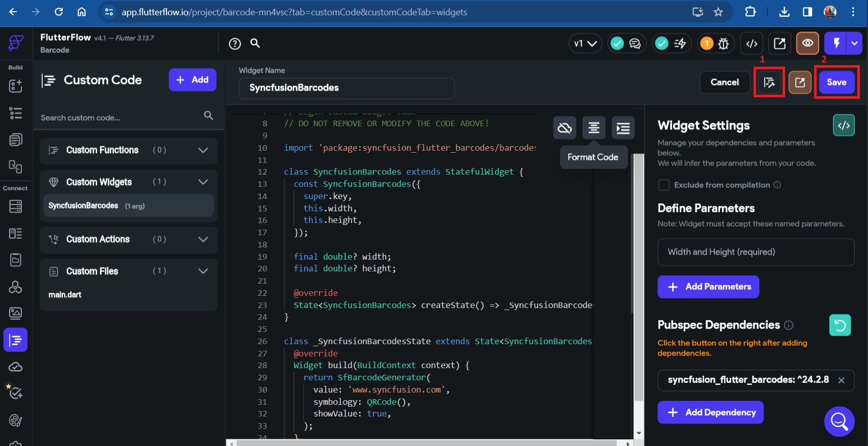Open the Cloud Functions sidebar icon

point(16,367)
